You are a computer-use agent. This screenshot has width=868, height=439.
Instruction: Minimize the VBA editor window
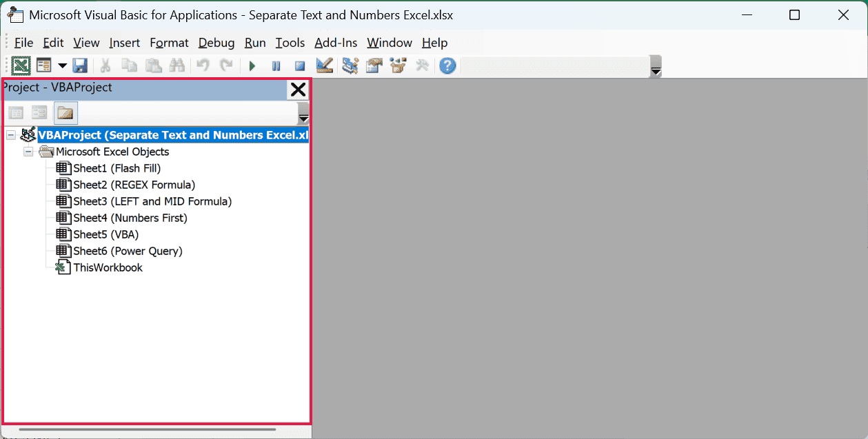click(747, 15)
